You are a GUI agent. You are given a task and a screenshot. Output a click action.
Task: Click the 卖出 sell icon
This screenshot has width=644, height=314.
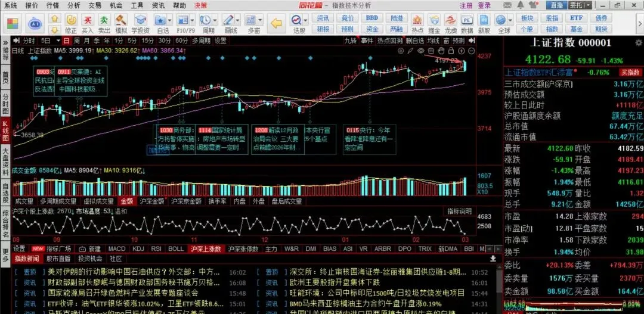pos(104,20)
